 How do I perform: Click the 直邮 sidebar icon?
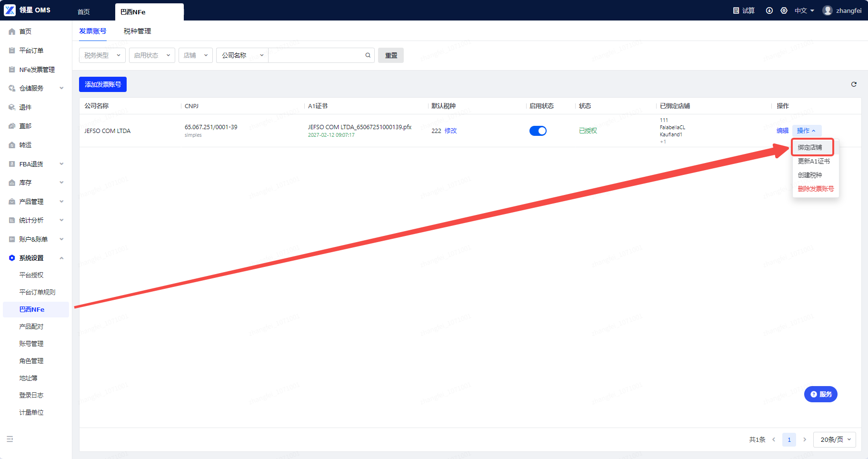(x=12, y=126)
